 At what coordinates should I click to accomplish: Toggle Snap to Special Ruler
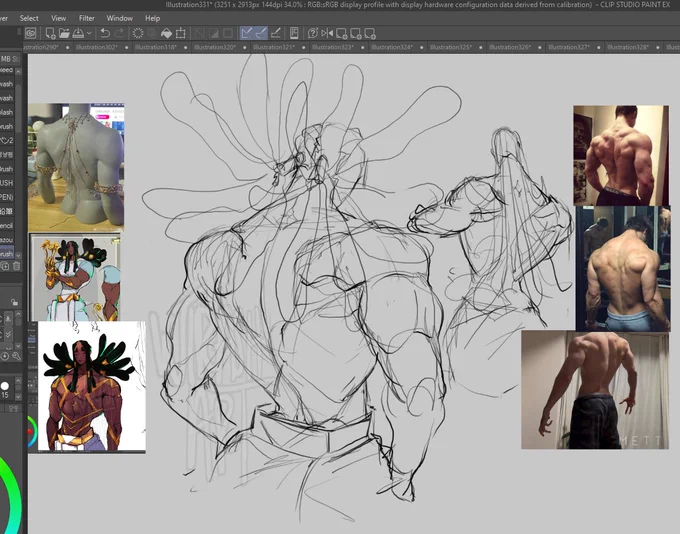coord(261,33)
